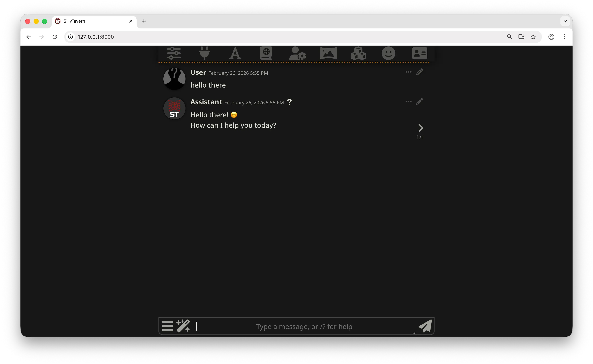Open a new browser tab

coord(144,21)
